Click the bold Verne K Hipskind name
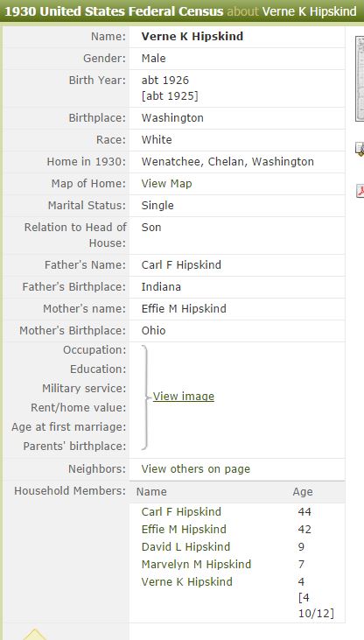The image size is (364, 640). coord(192,36)
